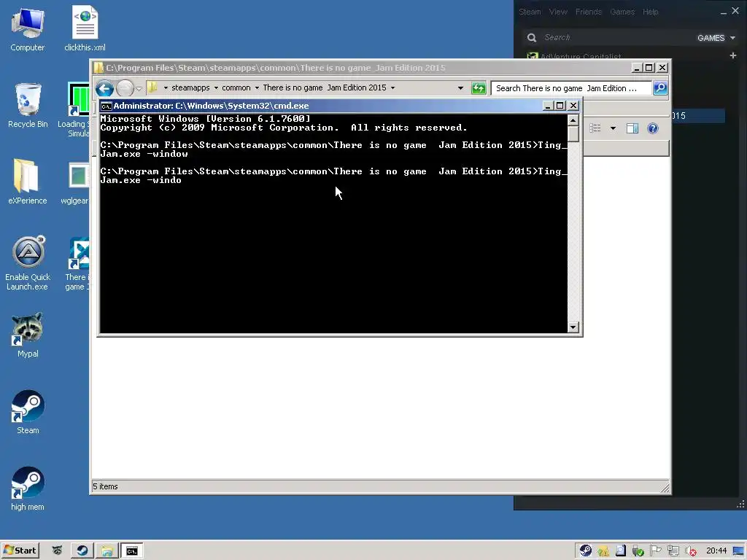Click the network tray icon
The width and height of the screenshot is (747, 560).
coord(673,551)
